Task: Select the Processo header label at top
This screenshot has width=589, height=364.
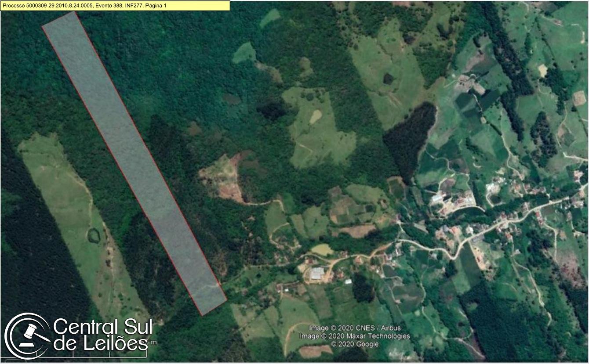Action: click(x=115, y=6)
